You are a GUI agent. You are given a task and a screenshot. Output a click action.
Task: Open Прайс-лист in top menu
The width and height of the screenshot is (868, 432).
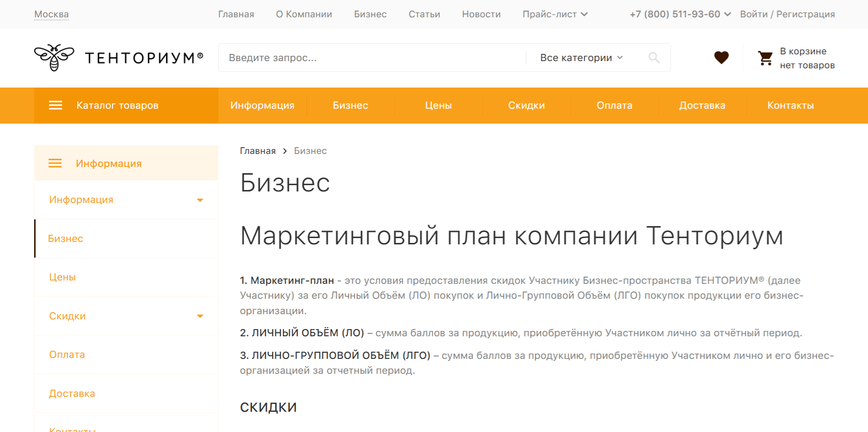549,14
